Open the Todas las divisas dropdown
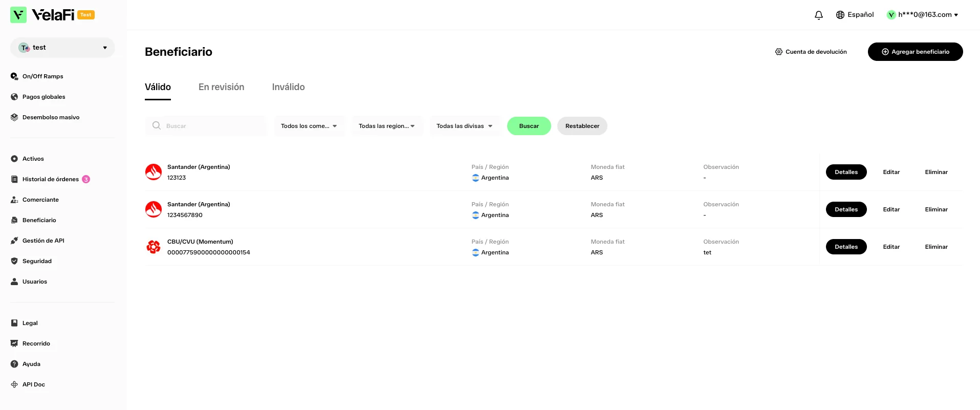Viewport: 980px width, 410px height. (x=465, y=126)
